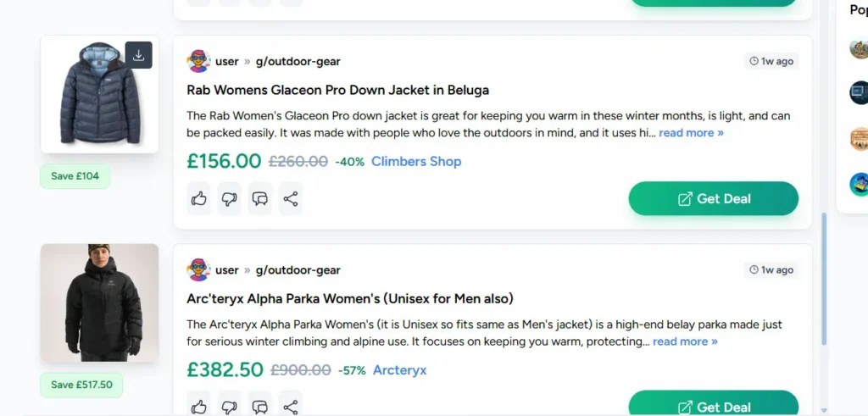Visit the Climbers Shop store link
Image resolution: width=868 pixels, height=416 pixels.
(x=416, y=161)
